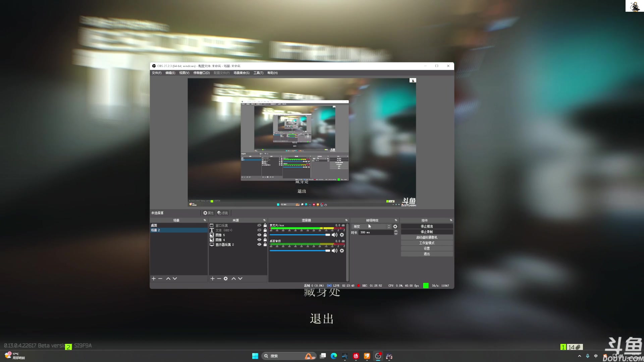This screenshot has height=362, width=644.
Task: Mute the 麦克风/Aux speaker icon
Action: tap(334, 235)
